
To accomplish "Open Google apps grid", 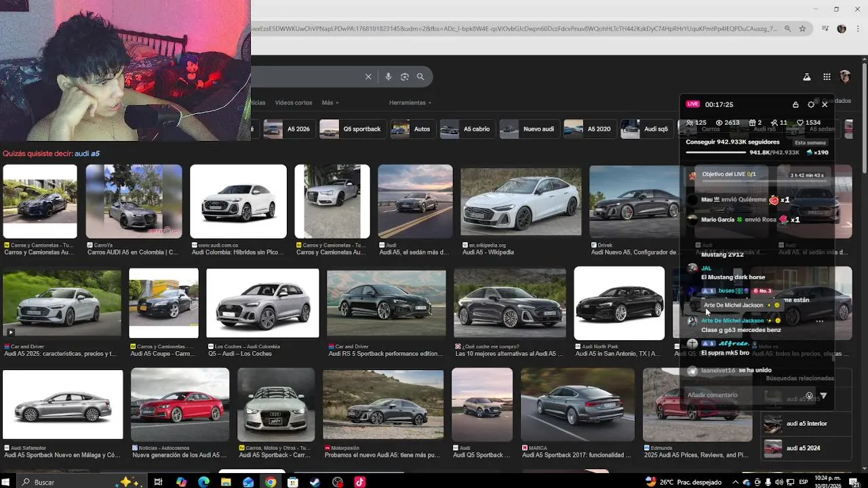I will click(x=827, y=77).
